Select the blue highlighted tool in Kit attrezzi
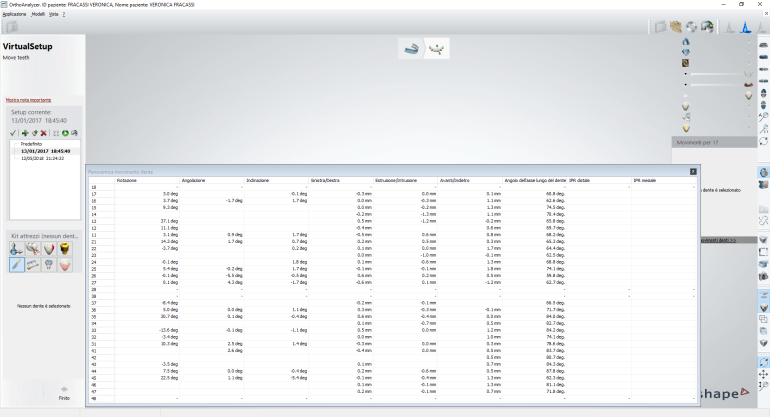 18,264
